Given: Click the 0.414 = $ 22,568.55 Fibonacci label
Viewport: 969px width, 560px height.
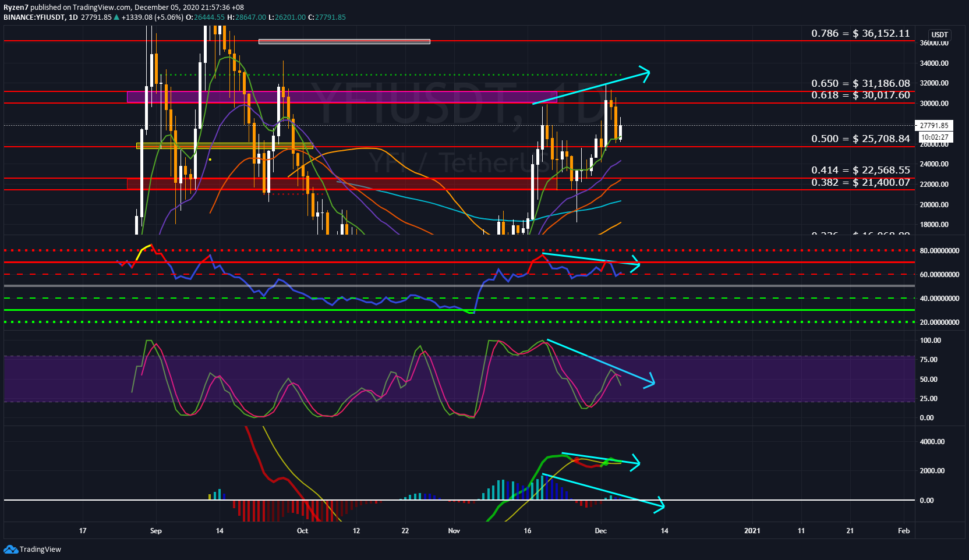Looking at the screenshot, I should tap(861, 170).
